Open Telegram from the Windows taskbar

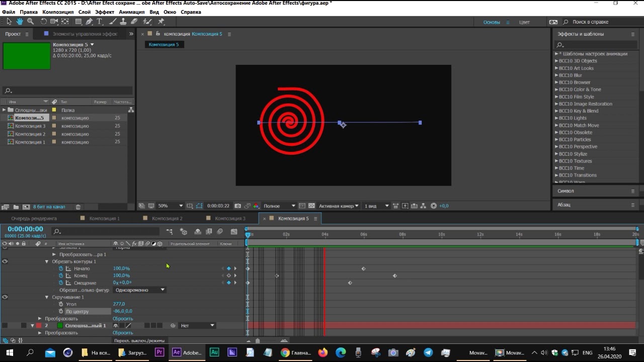pyautogui.click(x=428, y=353)
